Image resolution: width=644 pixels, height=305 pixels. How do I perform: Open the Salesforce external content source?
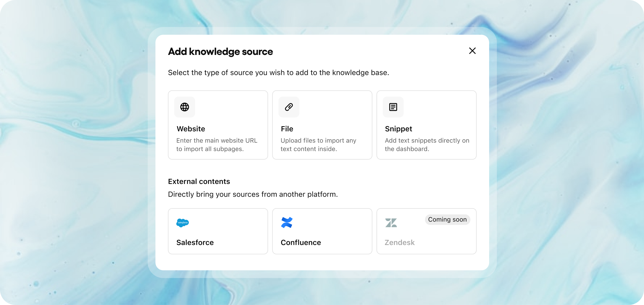(x=218, y=231)
